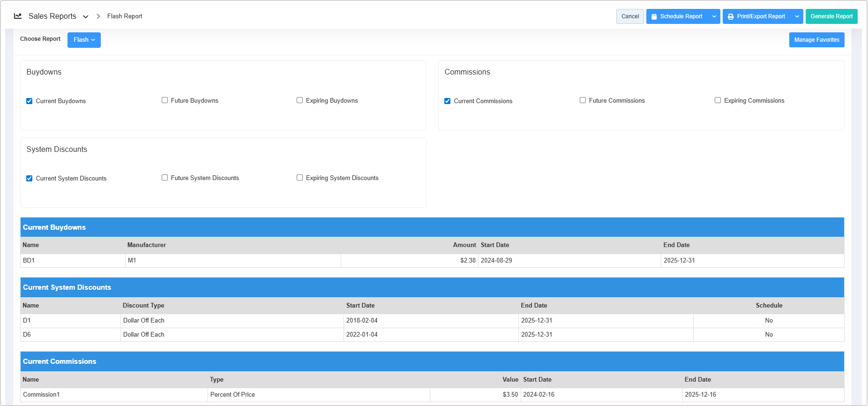Click the $2.38 amount cell
868x406 pixels.
coord(409,261)
